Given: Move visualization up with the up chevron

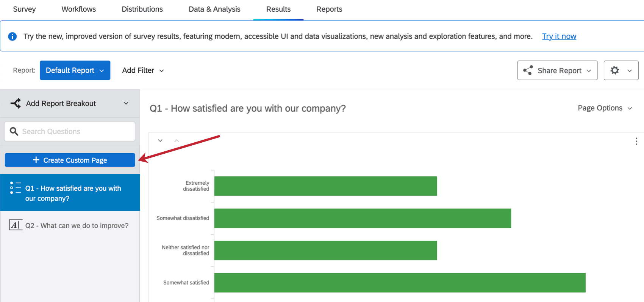Looking at the screenshot, I should click(x=177, y=140).
